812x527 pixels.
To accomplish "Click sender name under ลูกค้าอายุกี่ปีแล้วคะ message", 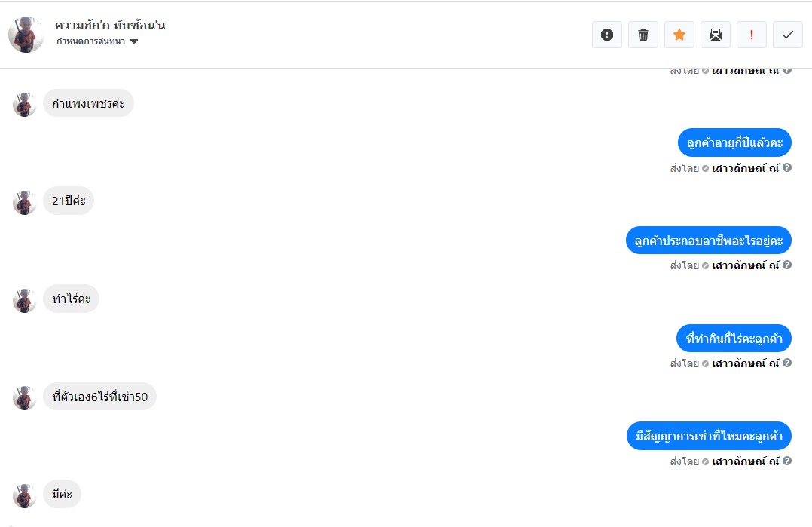I will 745,168.
